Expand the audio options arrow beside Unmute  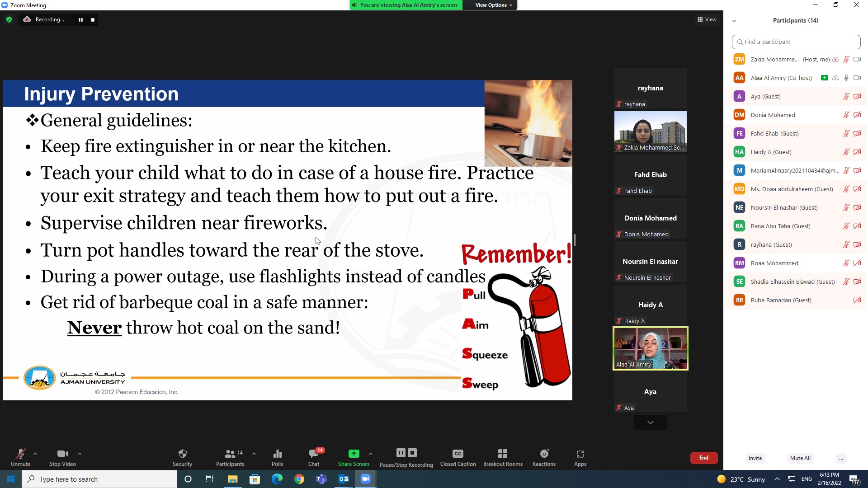coord(35,454)
